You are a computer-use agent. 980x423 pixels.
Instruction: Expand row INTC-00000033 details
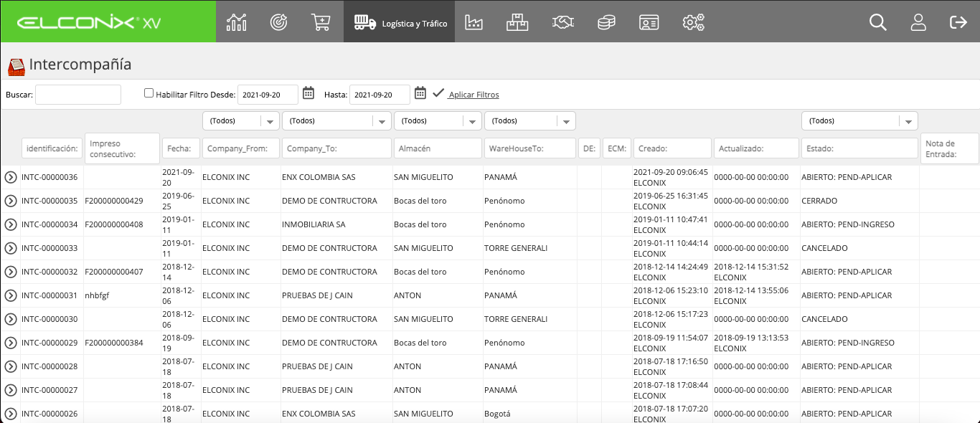[x=10, y=248]
